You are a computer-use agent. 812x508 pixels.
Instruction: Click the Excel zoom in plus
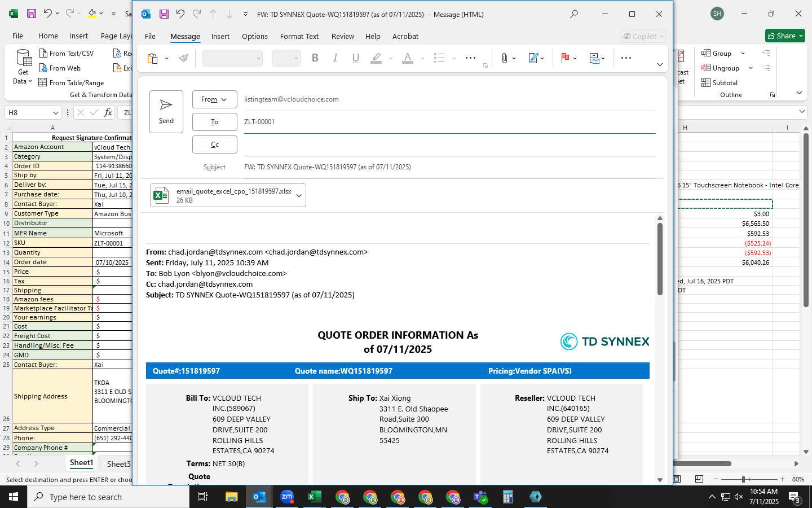click(x=782, y=479)
